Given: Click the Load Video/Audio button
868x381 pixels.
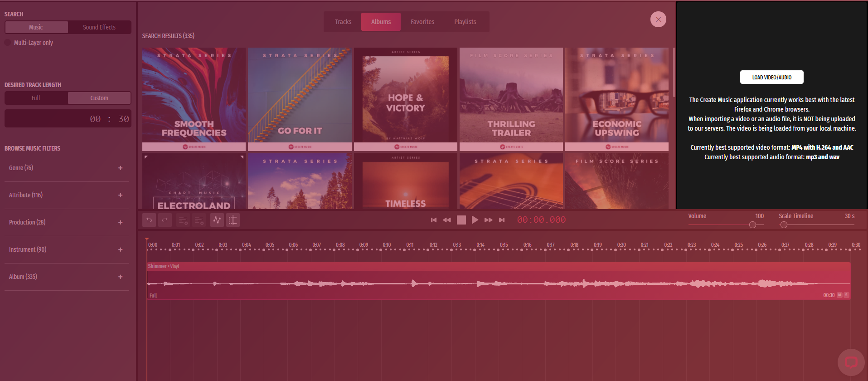Looking at the screenshot, I should pyautogui.click(x=771, y=77).
